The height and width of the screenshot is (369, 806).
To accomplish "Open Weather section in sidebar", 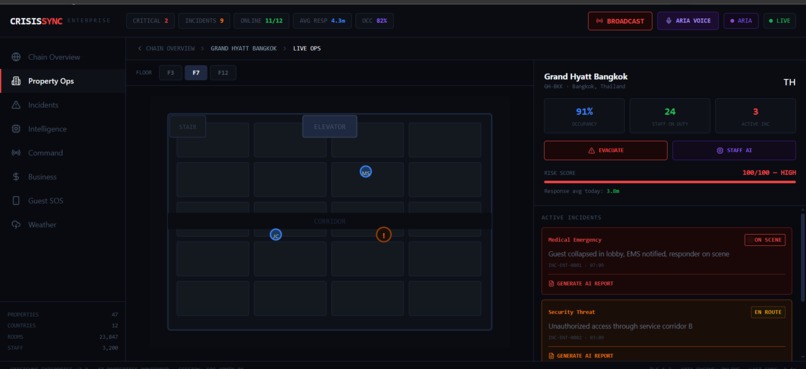I will 63,225.
